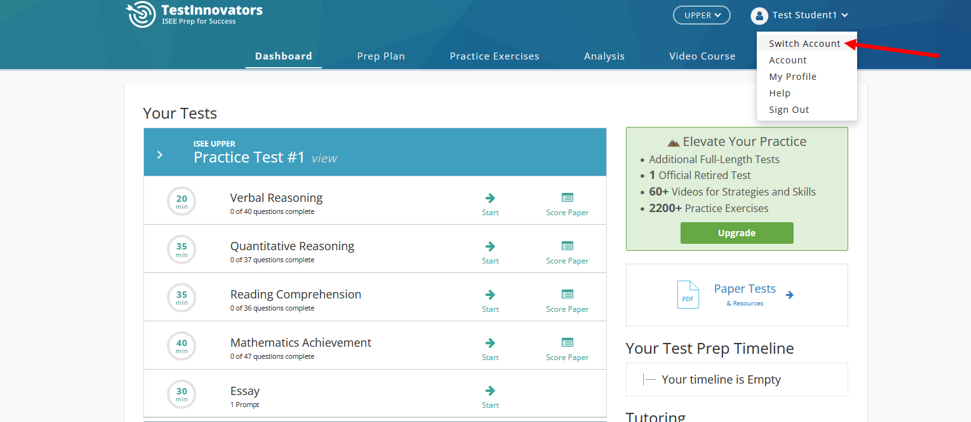Click '2200+ Practice Exercises' bullet
The height and width of the screenshot is (422, 971).
click(708, 208)
